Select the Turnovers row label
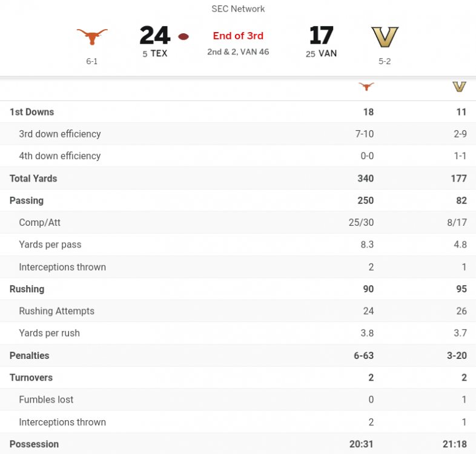 (31, 378)
